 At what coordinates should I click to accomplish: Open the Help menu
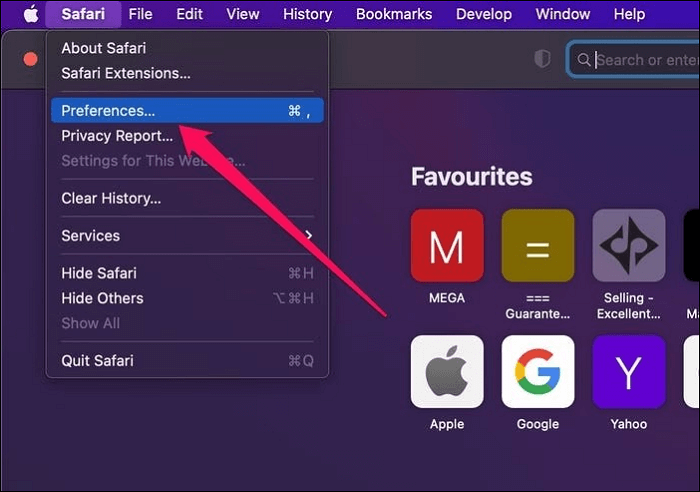(629, 14)
